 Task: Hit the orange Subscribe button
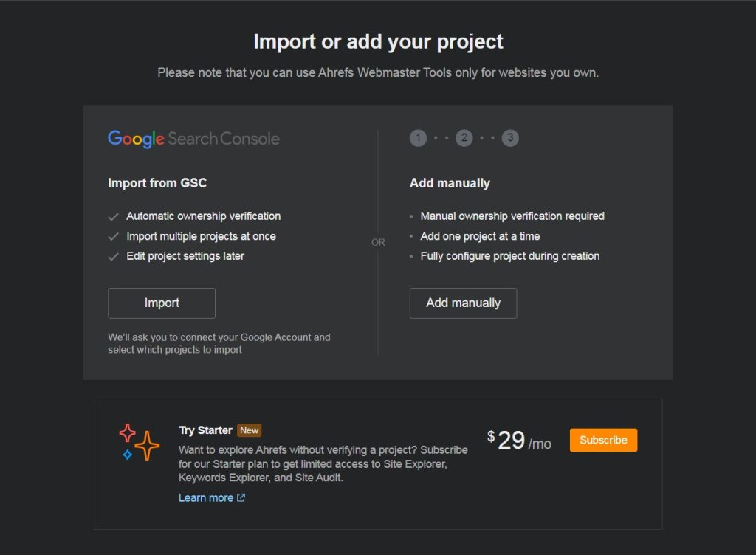(603, 440)
